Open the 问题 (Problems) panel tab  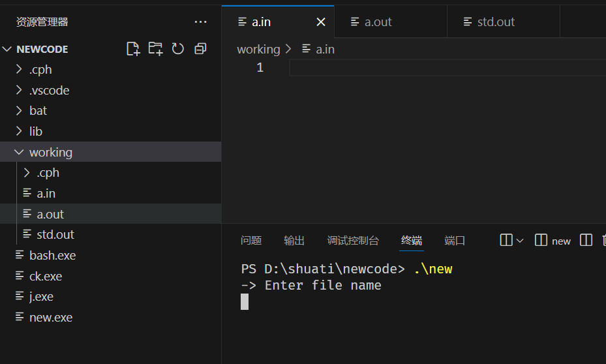(251, 241)
